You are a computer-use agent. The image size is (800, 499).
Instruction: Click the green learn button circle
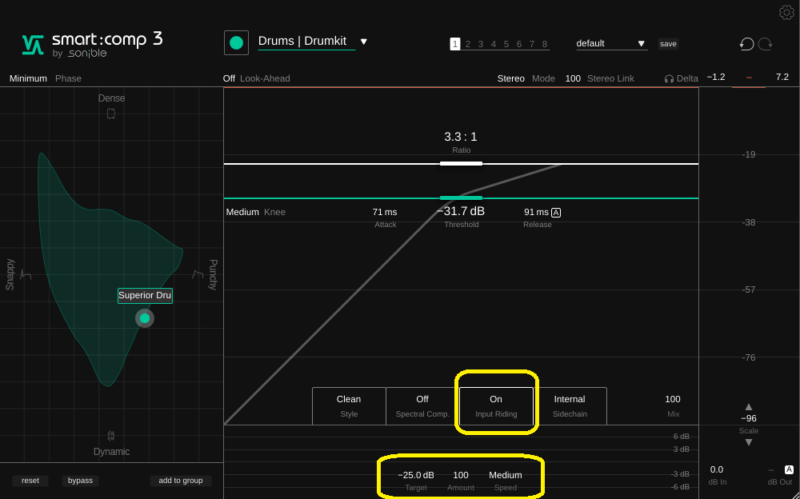point(237,42)
